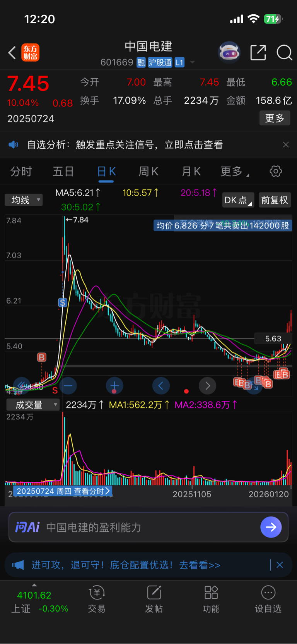Switch to 五日 tab

(x=63, y=171)
